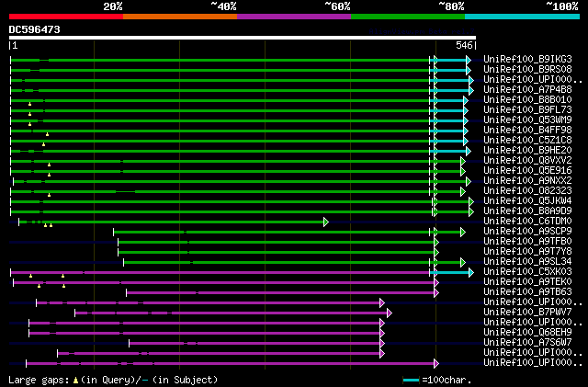This screenshot has width=588, height=387.
Task: Select hit label UniRef100_C5XK03
Action: (527, 272)
